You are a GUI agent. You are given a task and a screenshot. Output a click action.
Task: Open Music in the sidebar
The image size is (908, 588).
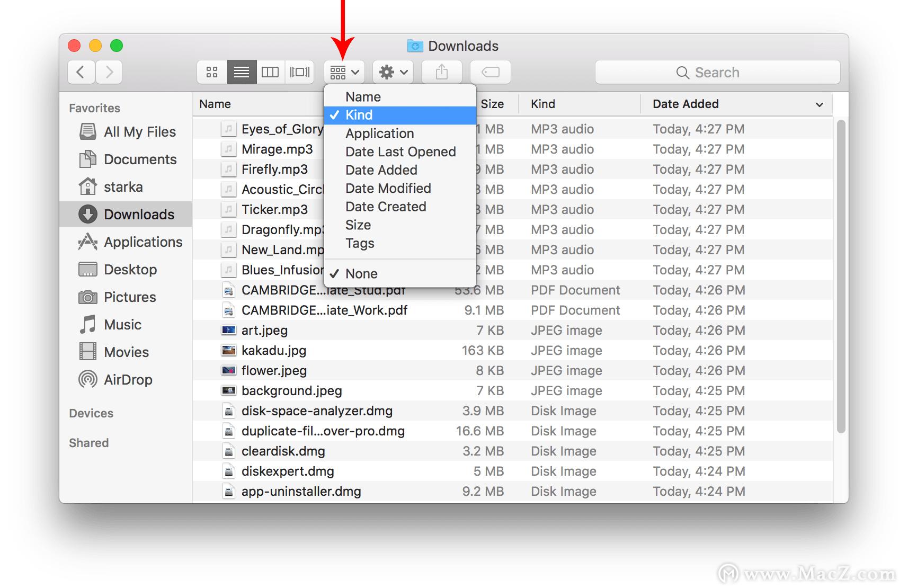click(x=126, y=325)
